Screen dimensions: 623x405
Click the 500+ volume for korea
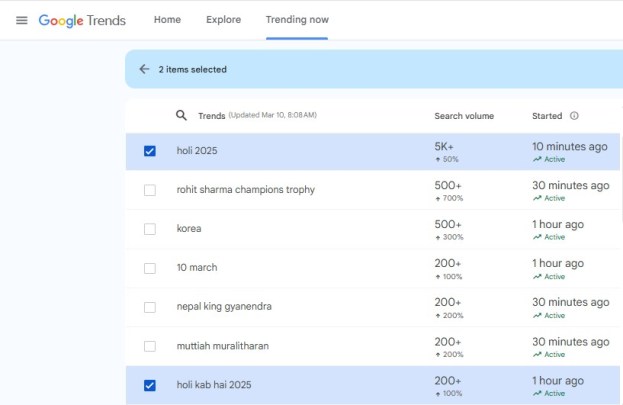pos(448,225)
